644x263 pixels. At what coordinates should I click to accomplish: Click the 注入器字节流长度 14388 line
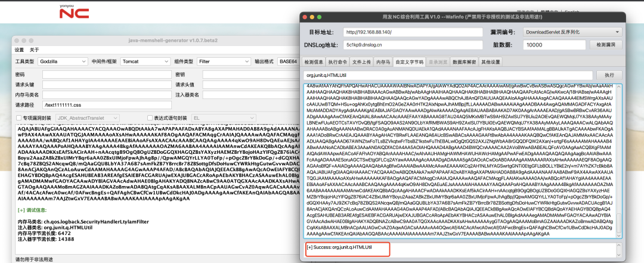(45, 239)
